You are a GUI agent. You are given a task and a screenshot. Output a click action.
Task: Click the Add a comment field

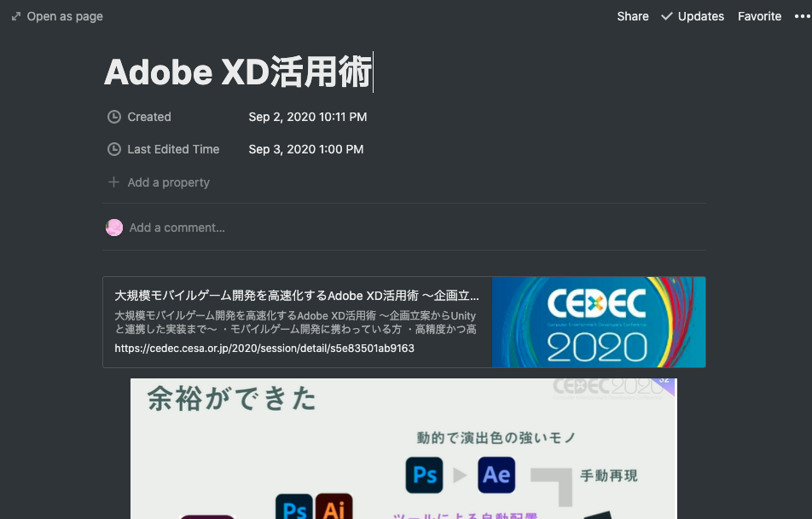coord(404,228)
